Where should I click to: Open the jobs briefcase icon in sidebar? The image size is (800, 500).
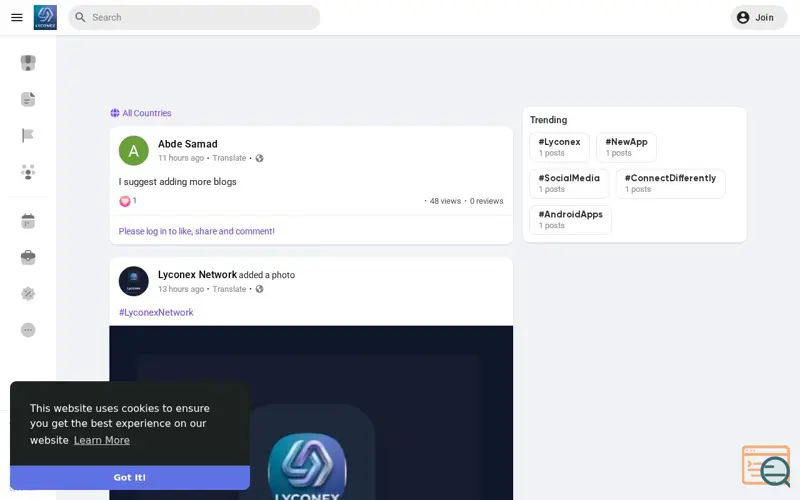coord(28,257)
